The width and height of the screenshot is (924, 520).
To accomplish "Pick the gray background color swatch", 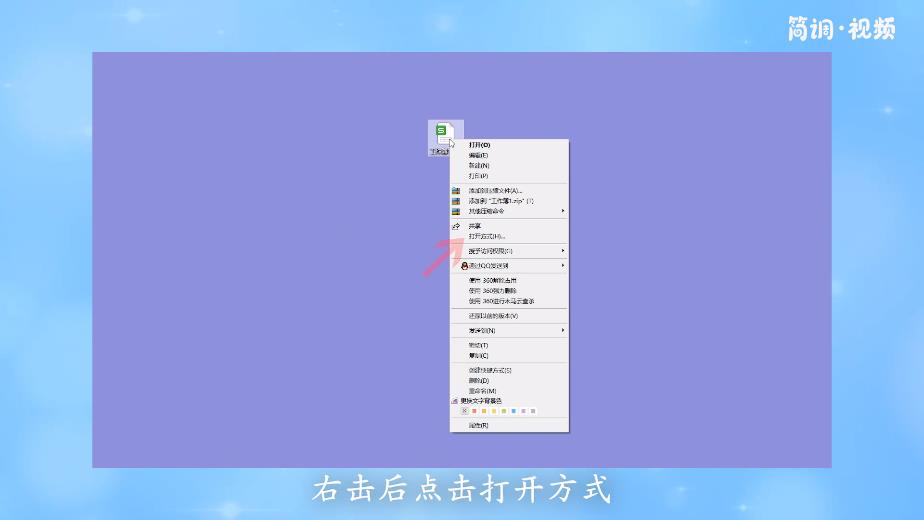I will pyautogui.click(x=533, y=411).
